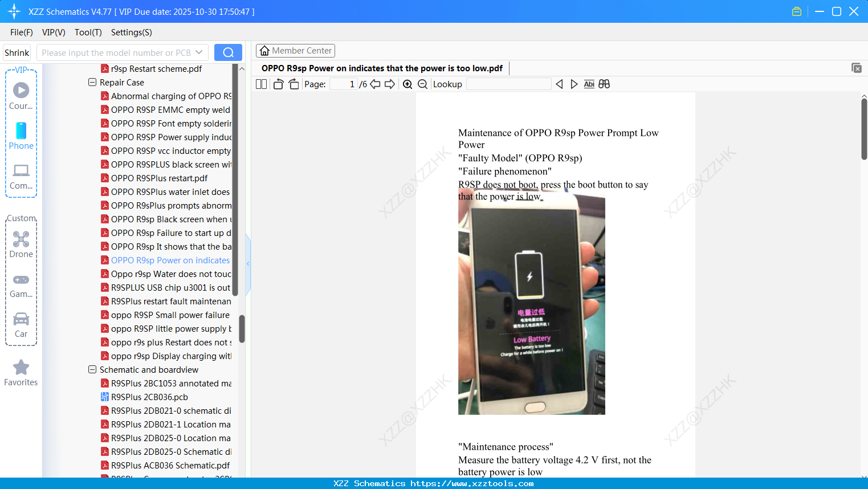Click the xzztools.com link in status bar

(472, 483)
